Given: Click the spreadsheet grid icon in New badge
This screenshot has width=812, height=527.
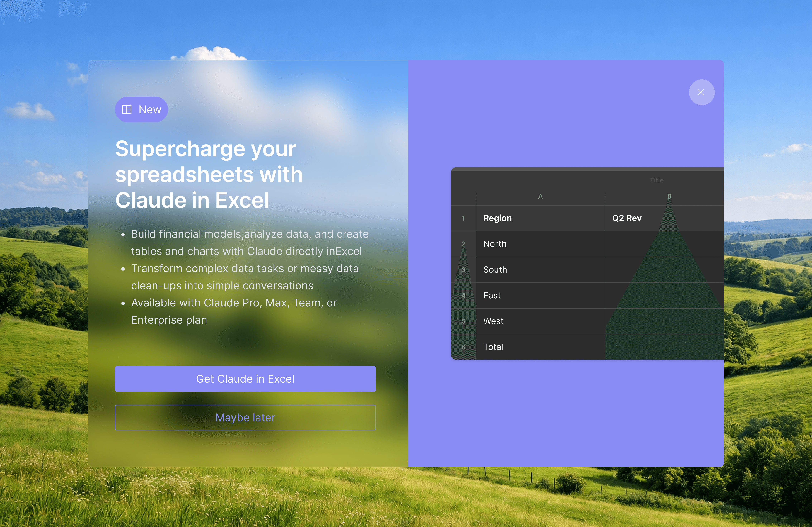Looking at the screenshot, I should click(127, 109).
